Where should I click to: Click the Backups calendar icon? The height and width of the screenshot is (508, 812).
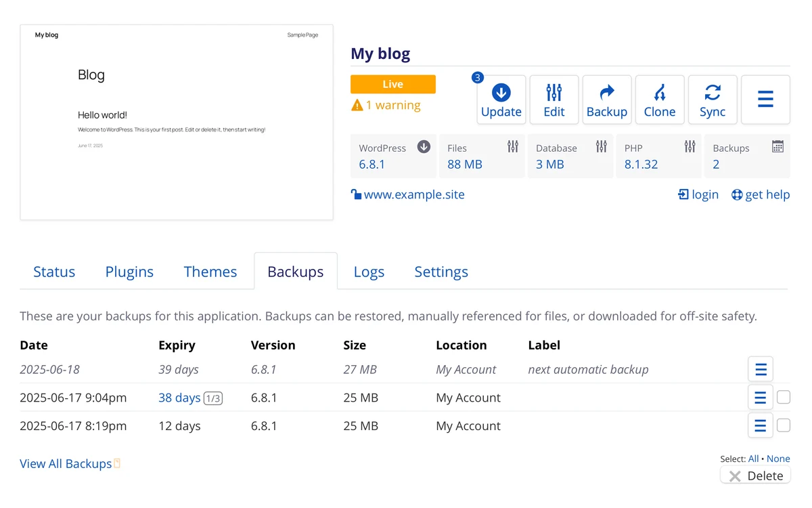pos(778,146)
